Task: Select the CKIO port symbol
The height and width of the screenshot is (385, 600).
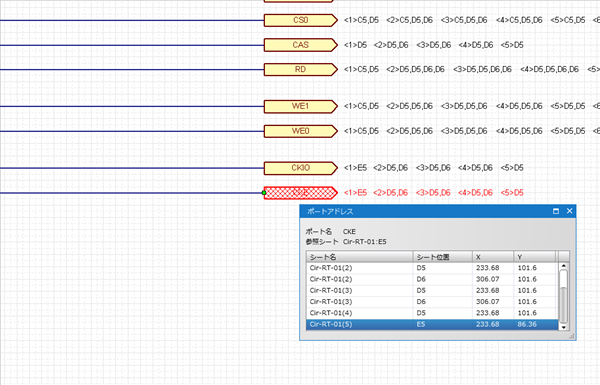Action: 300,168
